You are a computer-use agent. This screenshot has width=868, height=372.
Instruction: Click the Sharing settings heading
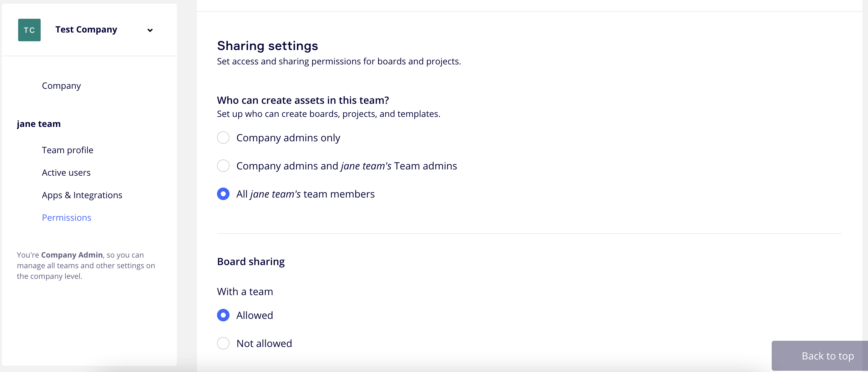tap(267, 46)
